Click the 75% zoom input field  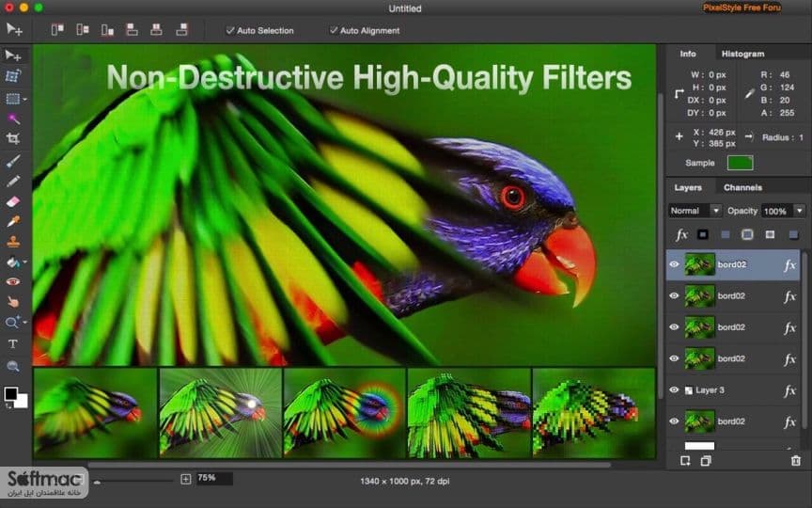(x=214, y=479)
